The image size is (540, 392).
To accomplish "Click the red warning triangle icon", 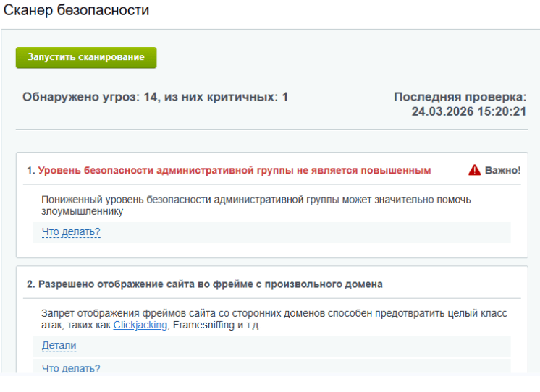I will (474, 170).
